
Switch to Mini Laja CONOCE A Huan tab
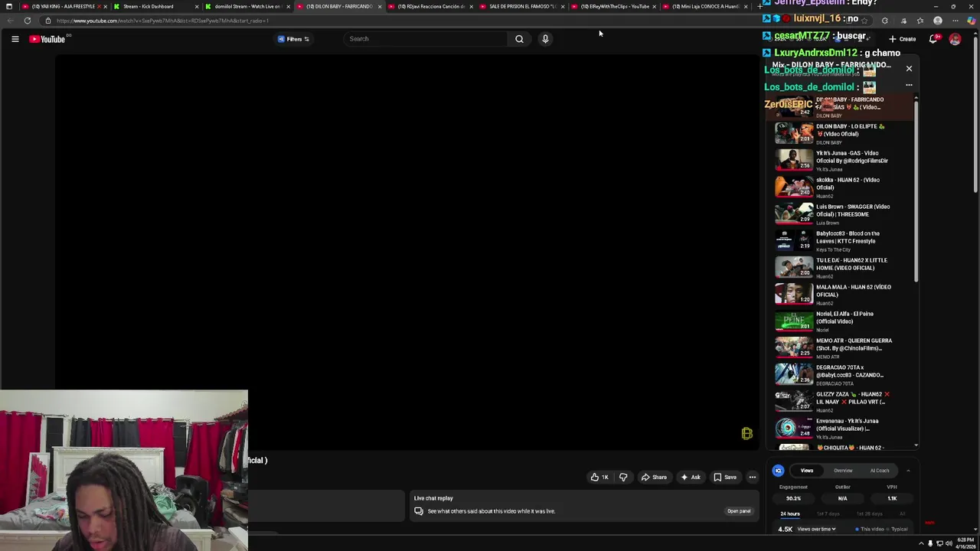click(705, 6)
